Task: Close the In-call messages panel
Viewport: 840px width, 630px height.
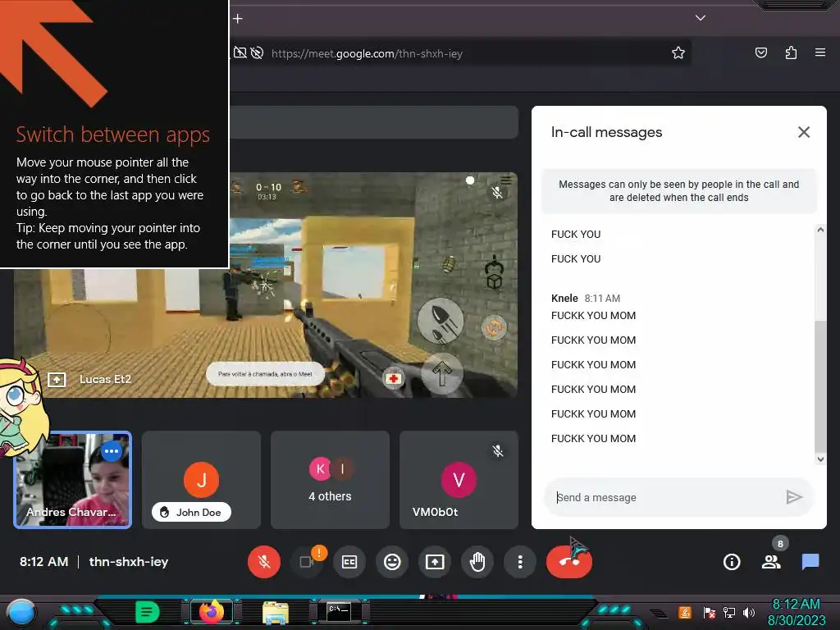Action: click(x=804, y=132)
